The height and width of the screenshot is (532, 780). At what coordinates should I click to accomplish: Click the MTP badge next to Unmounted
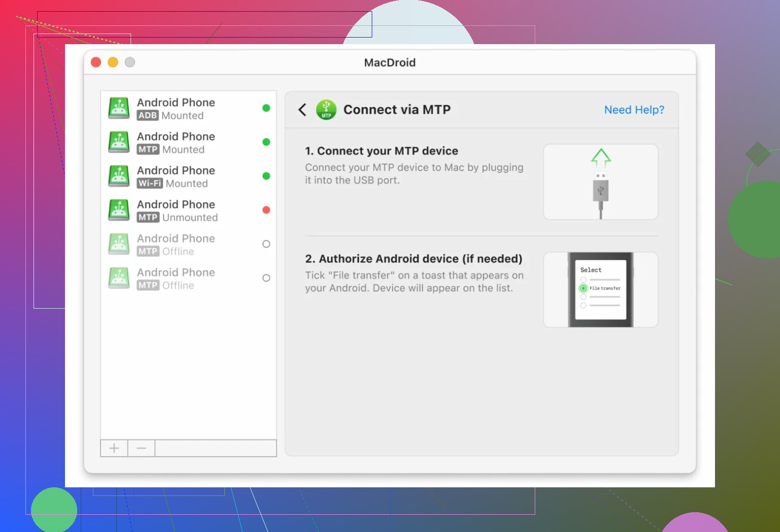[x=148, y=217]
